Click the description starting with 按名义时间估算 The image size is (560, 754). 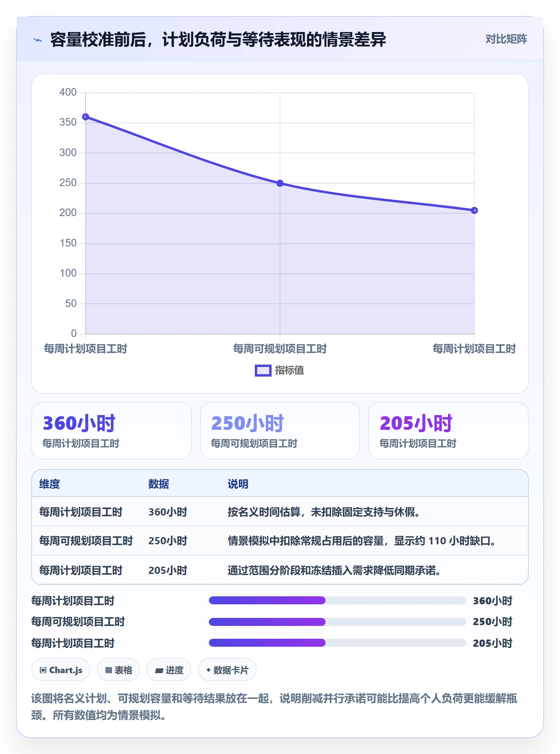click(x=324, y=512)
